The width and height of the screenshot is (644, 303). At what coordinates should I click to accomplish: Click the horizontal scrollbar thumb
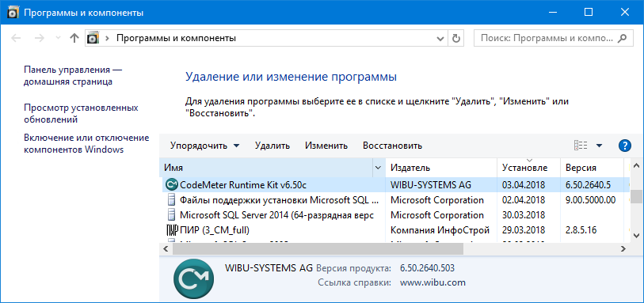click(318, 248)
